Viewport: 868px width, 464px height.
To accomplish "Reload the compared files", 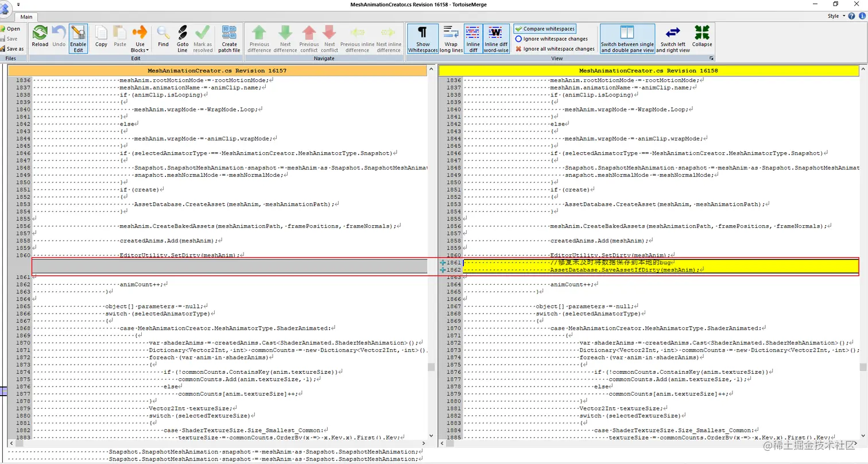I will [x=40, y=38].
